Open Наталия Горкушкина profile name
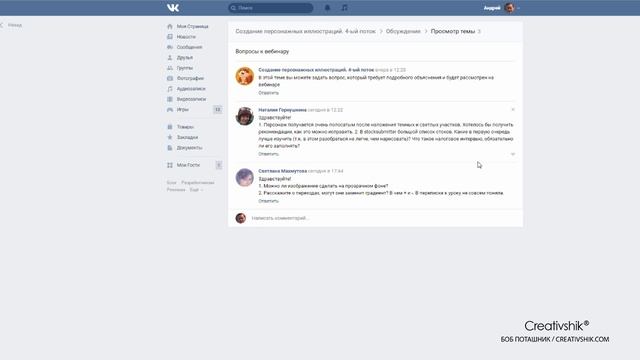The height and width of the screenshot is (360, 640). coord(282,110)
